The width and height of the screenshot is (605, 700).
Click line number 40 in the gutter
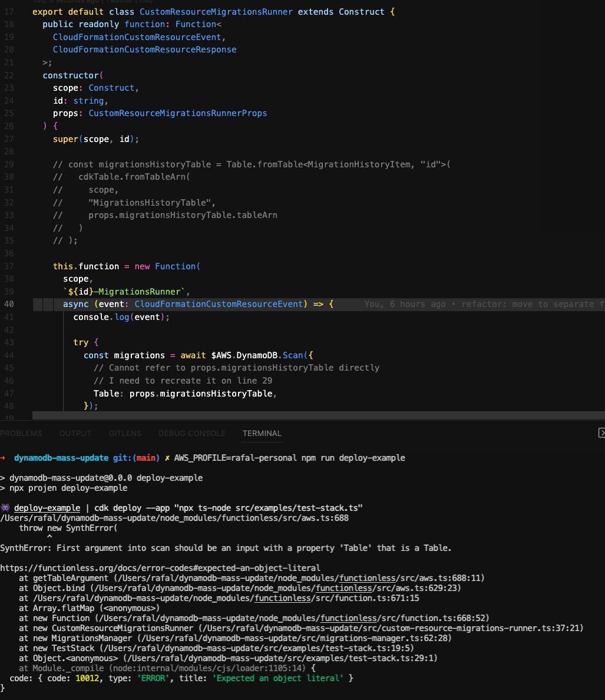(x=9, y=304)
